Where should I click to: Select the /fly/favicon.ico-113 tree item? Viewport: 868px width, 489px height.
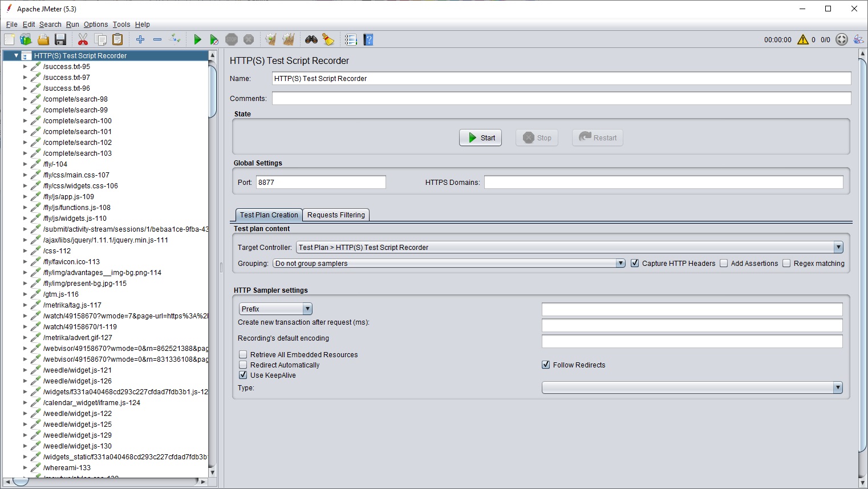click(71, 261)
